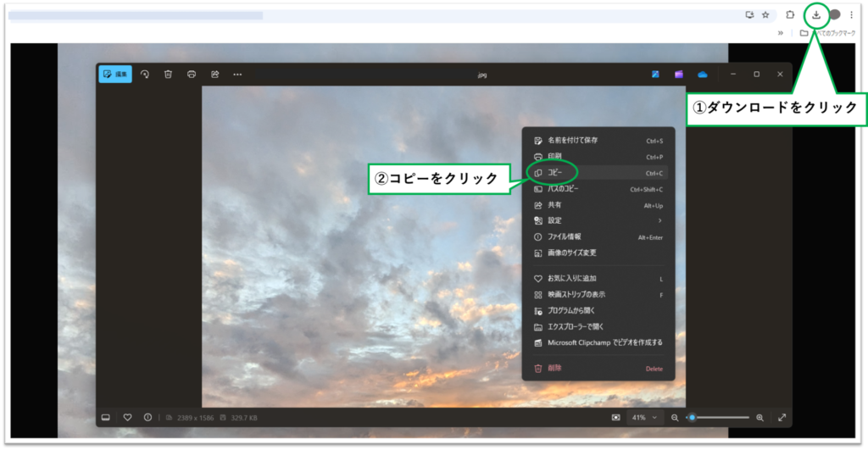The height and width of the screenshot is (450, 868).
Task: Open the Chrome extensions puzzle icon
Action: pos(790,14)
